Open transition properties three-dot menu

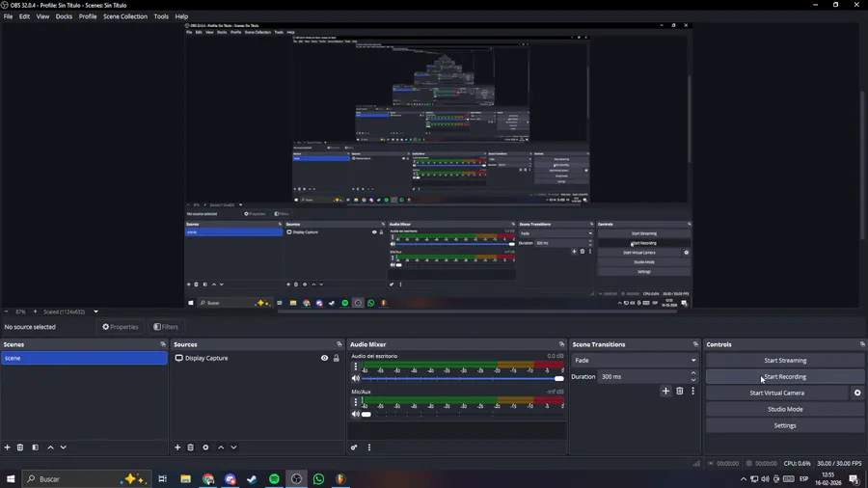coord(692,391)
